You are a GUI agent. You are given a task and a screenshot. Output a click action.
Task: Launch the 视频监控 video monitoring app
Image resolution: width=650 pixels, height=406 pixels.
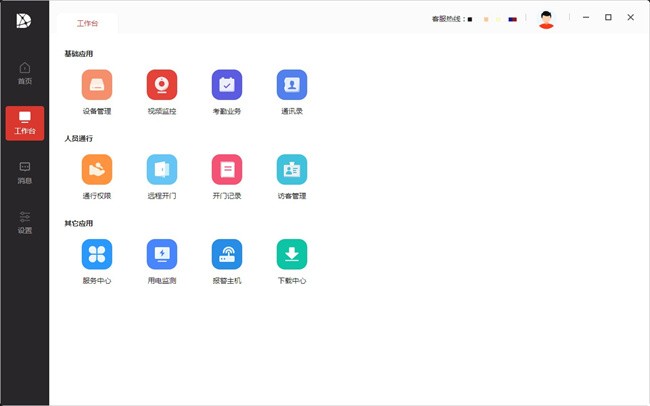(162, 85)
